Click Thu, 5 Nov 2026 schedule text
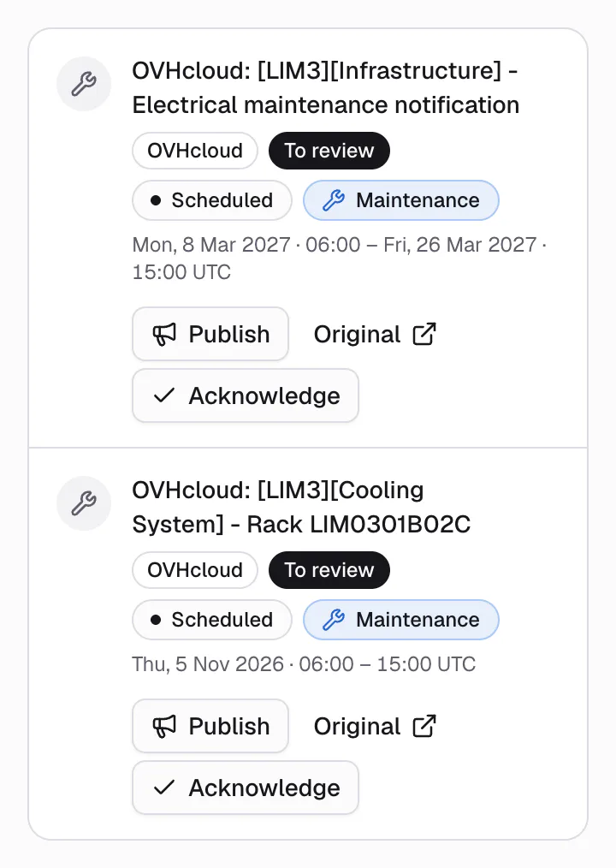The height and width of the screenshot is (868, 616). click(304, 663)
